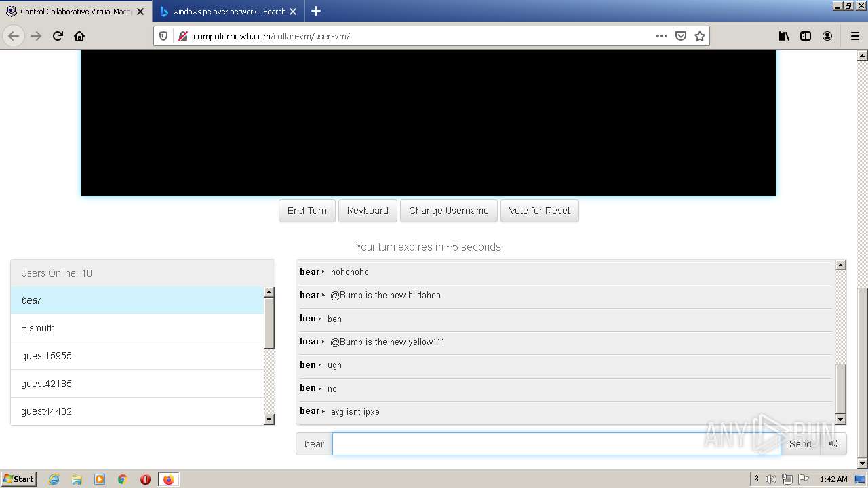Open the Firefox home page
868x488 pixels.
pos(79,36)
